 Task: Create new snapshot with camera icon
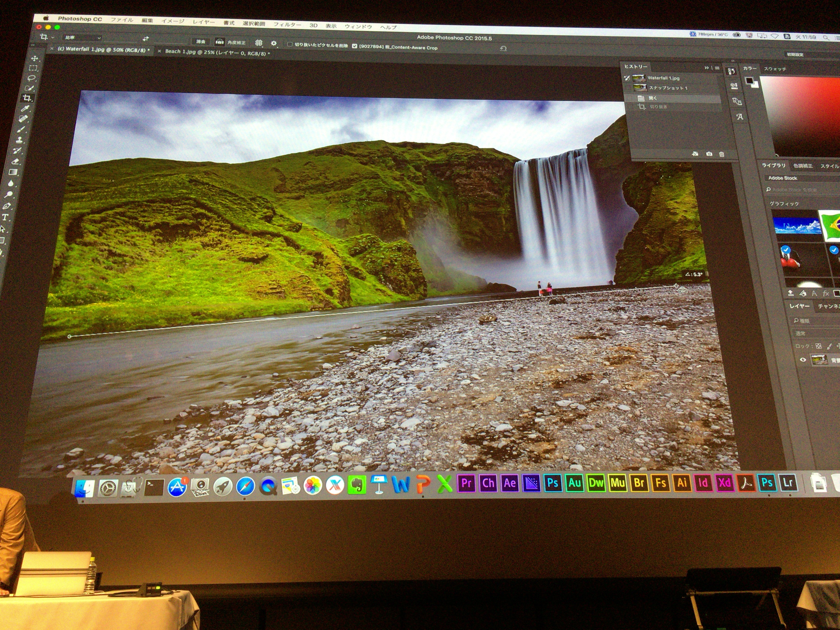click(x=709, y=154)
